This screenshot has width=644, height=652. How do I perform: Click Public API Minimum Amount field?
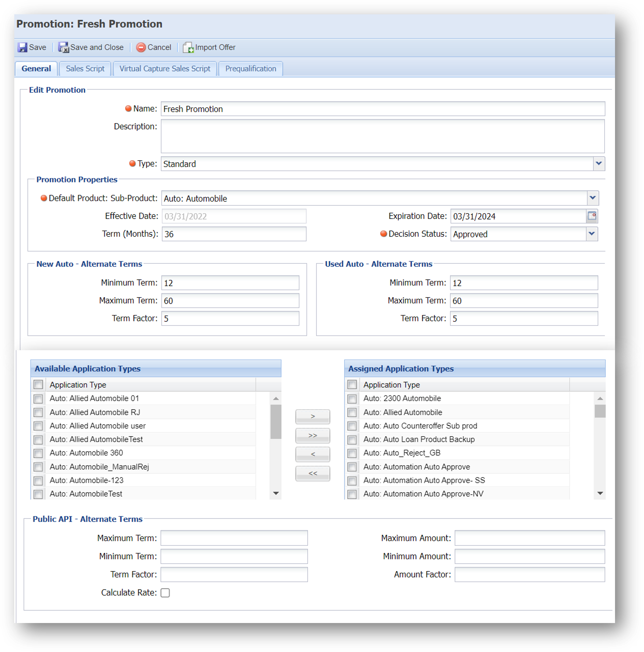coord(530,556)
